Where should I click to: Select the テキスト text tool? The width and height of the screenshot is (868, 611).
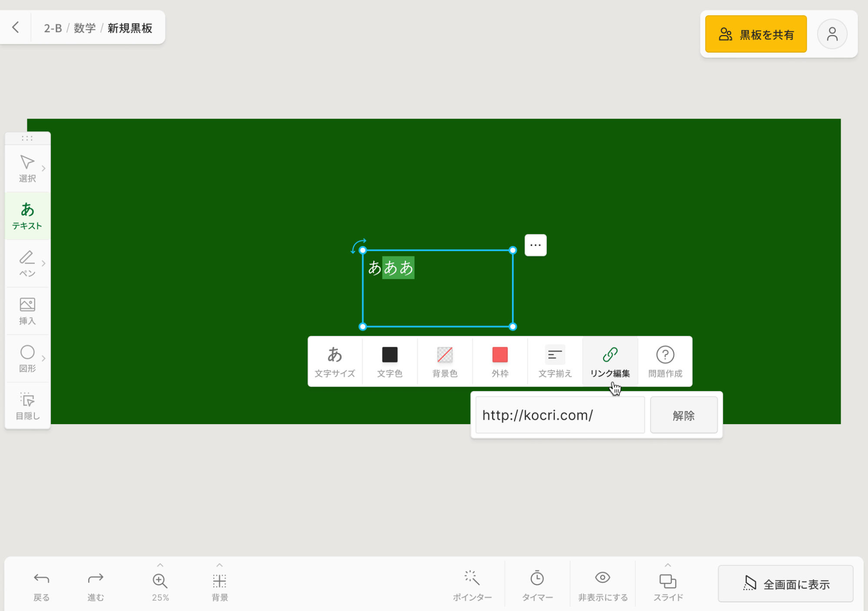tap(27, 216)
